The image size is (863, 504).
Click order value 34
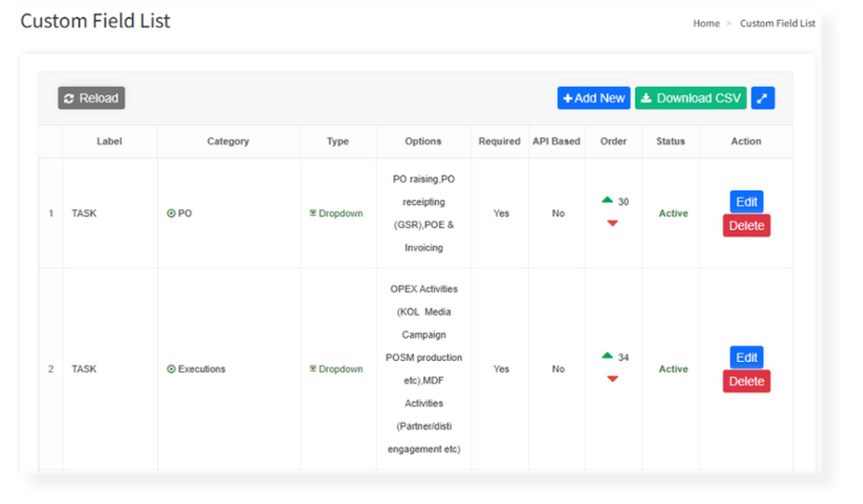tap(623, 358)
